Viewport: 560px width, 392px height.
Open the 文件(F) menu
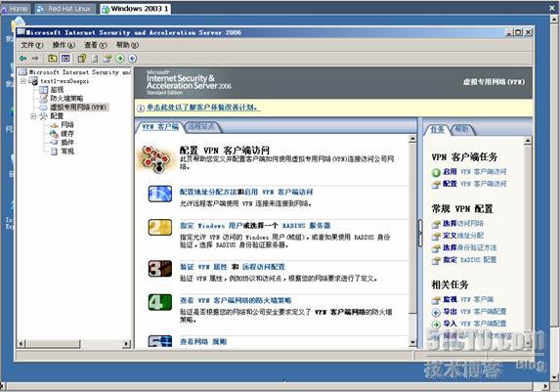pyautogui.click(x=32, y=45)
